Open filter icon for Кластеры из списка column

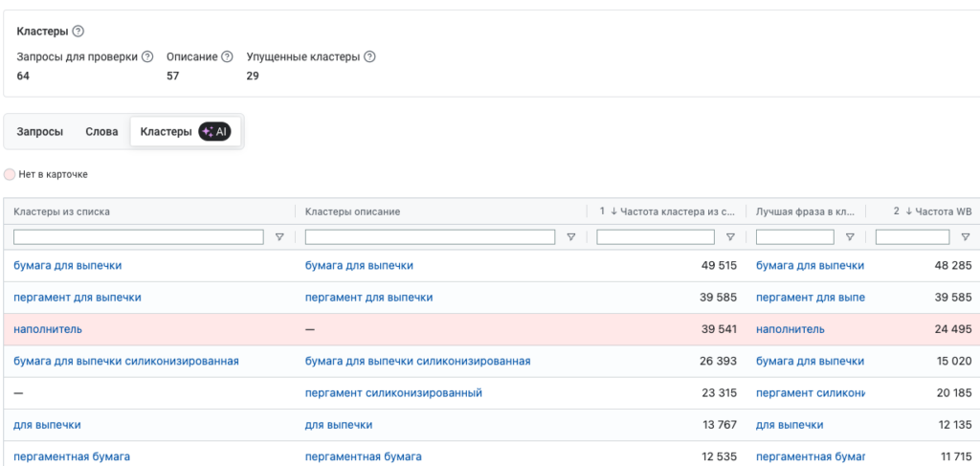pyautogui.click(x=279, y=237)
